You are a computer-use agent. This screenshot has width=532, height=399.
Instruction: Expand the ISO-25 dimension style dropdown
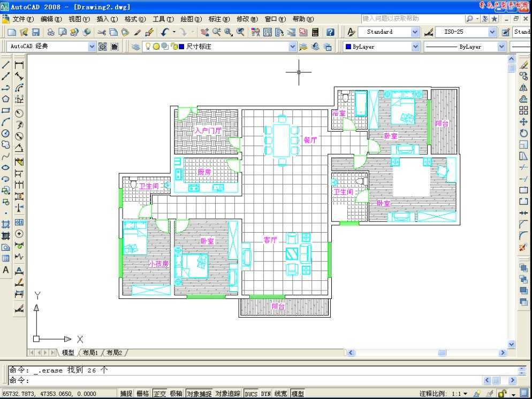[x=492, y=32]
